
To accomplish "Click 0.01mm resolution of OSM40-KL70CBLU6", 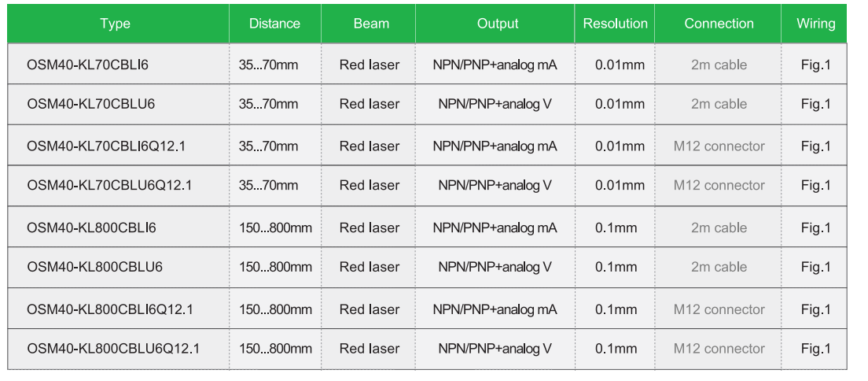I will coord(620,104).
